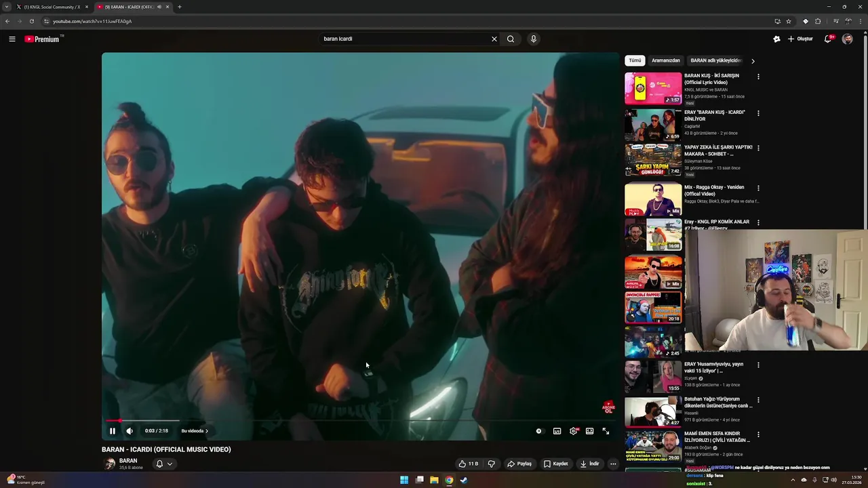The image size is (868, 488).
Task: Open 'ERAY BARAN KUŞ - ICARDI DİNLİYOR' title
Action: tap(715, 116)
